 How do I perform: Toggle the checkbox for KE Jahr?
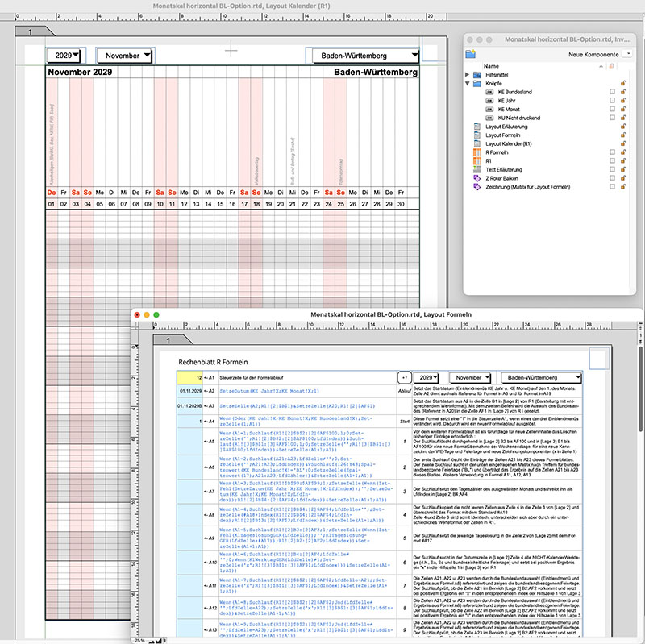click(x=613, y=101)
